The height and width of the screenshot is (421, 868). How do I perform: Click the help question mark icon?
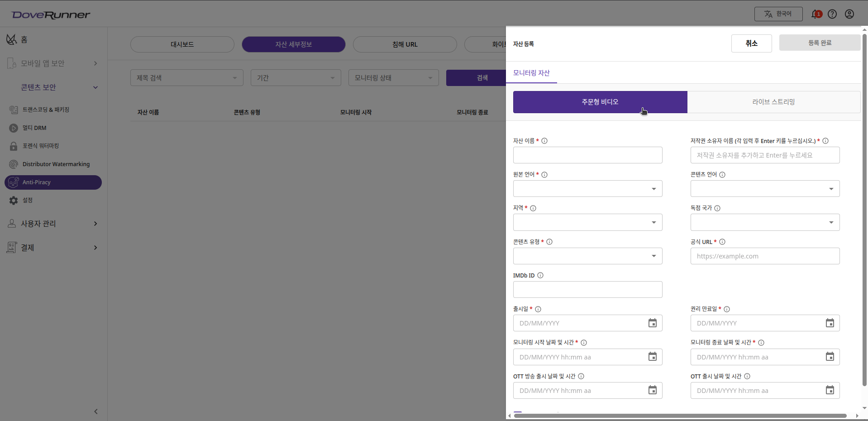coord(833,14)
